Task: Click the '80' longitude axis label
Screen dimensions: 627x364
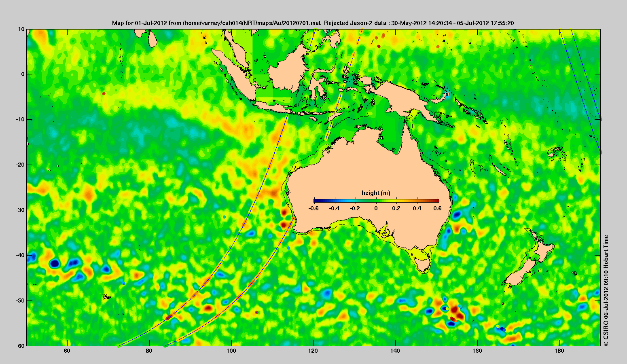Action: pos(149,351)
